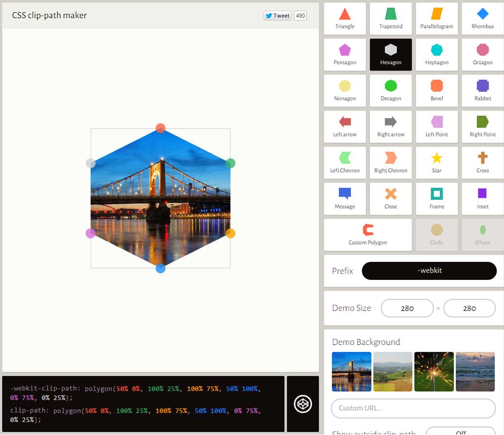The width and height of the screenshot is (504, 435).
Task: Select the Inset shape
Action: coord(482,198)
